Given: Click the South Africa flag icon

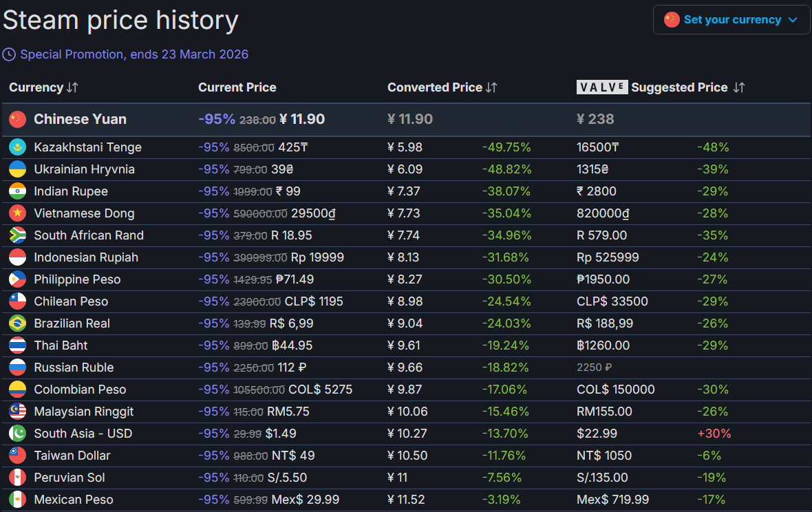Looking at the screenshot, I should pos(17,235).
